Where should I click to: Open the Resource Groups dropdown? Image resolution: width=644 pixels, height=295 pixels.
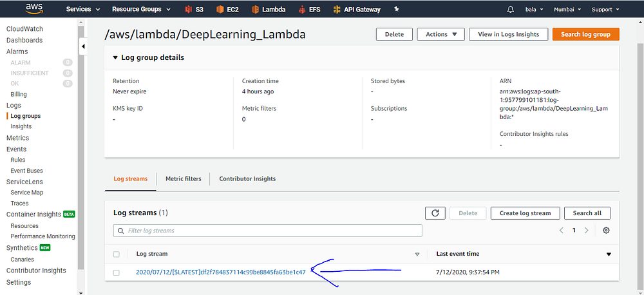pos(141,9)
